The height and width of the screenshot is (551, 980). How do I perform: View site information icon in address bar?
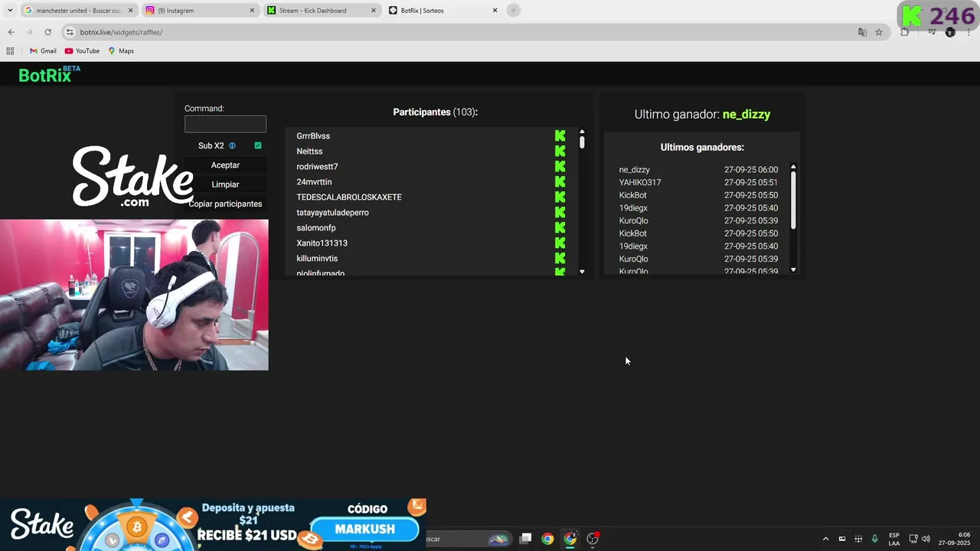70,32
